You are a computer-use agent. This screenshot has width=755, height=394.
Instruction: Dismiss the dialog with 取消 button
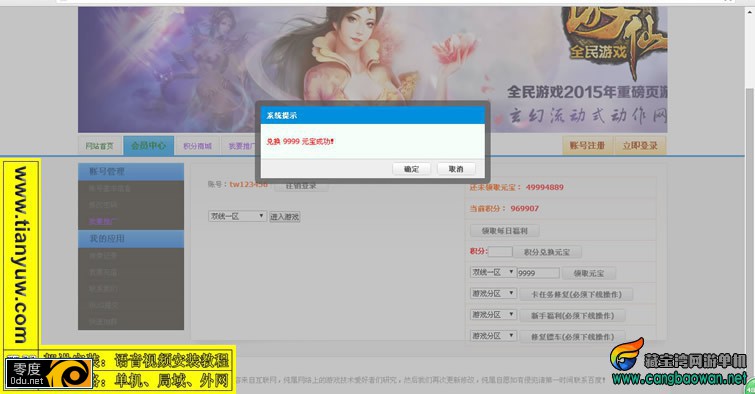pos(456,169)
